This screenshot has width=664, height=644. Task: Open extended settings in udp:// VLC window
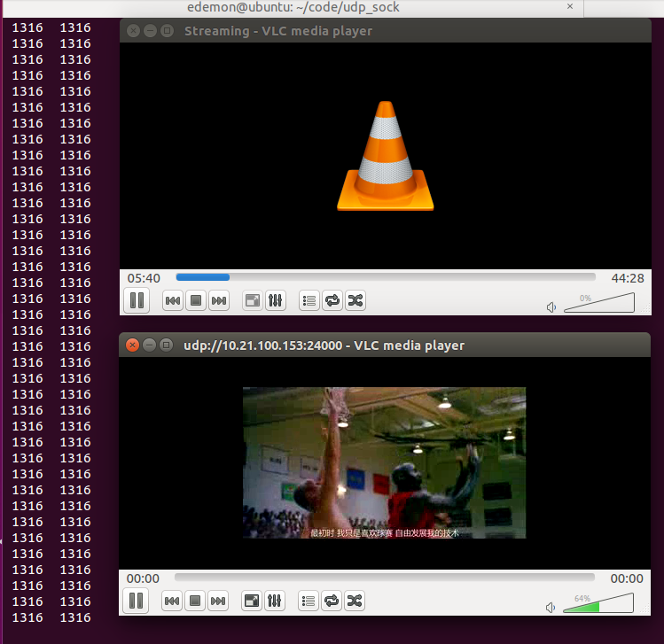click(275, 601)
